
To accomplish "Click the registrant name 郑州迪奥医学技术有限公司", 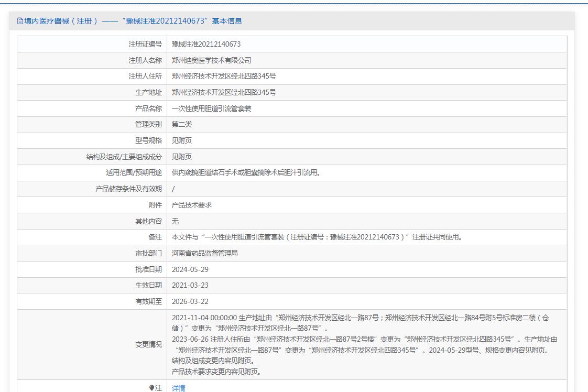I will 211,60.
